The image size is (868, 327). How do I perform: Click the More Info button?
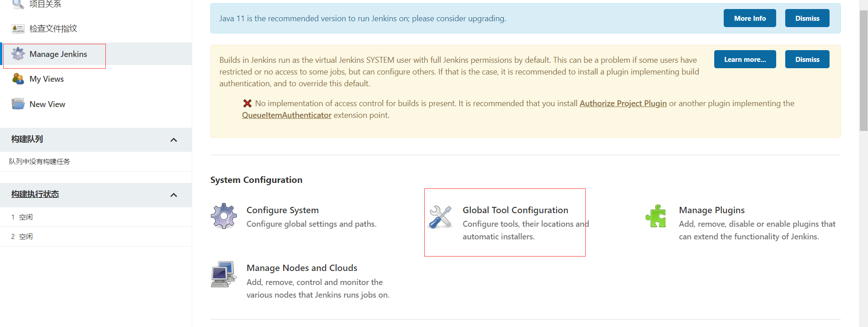click(x=749, y=18)
